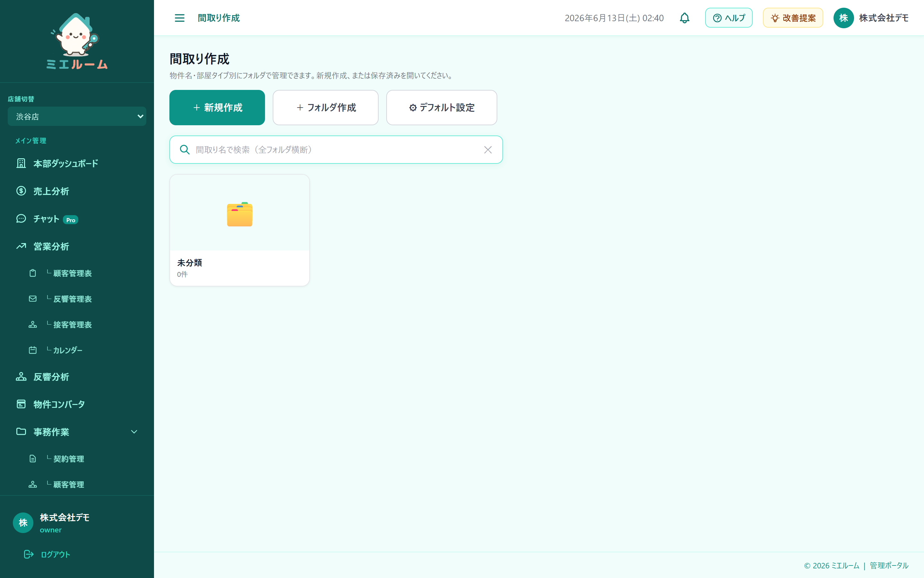The image size is (924, 578).
Task: Click envelope icon beside 反響管理表
Action: (33, 299)
